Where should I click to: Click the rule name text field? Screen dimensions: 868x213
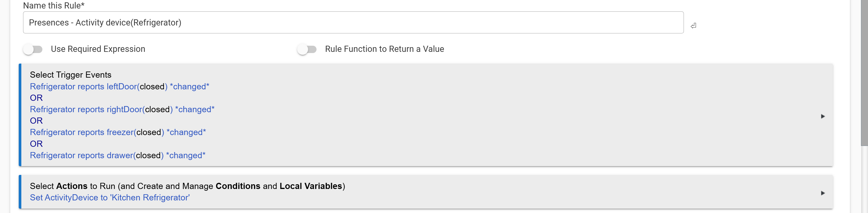[x=353, y=23]
